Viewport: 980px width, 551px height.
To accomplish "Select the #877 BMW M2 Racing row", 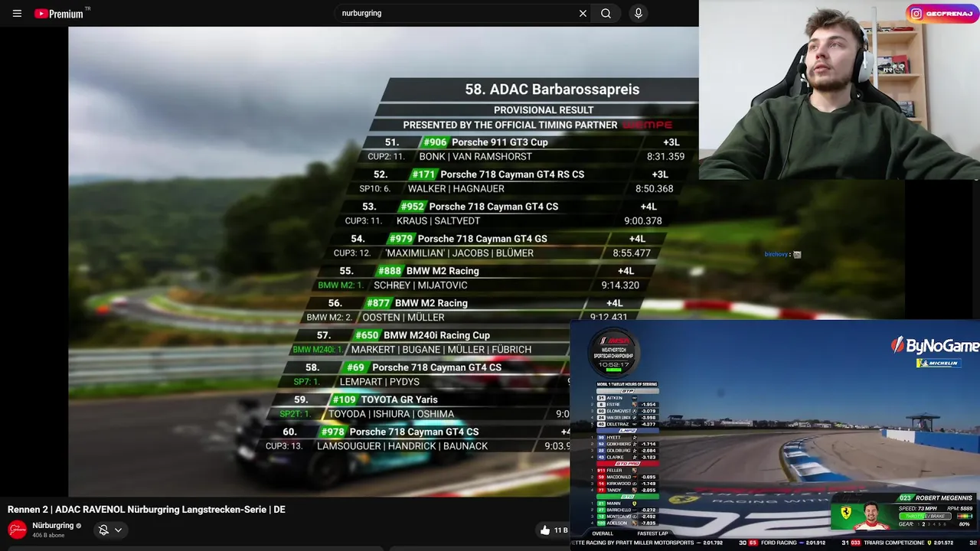I will point(471,303).
